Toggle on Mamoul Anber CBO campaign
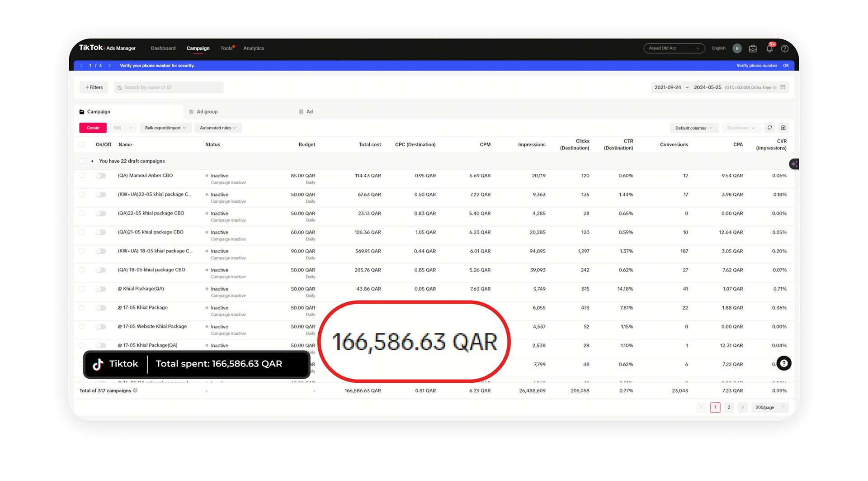The width and height of the screenshot is (868, 481). [x=100, y=176]
